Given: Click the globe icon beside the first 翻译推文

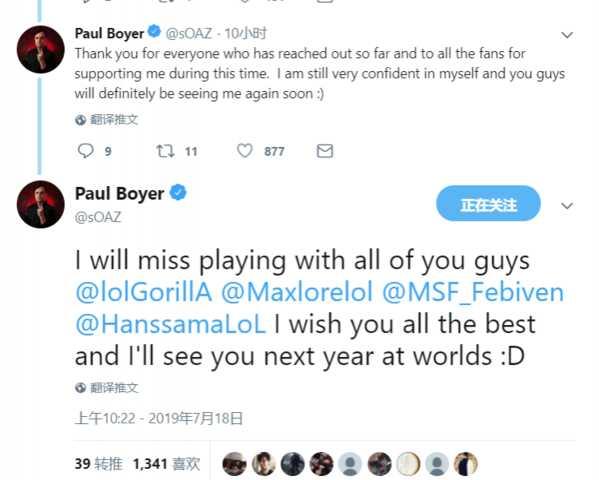Looking at the screenshot, I should pyautogui.click(x=80, y=120).
